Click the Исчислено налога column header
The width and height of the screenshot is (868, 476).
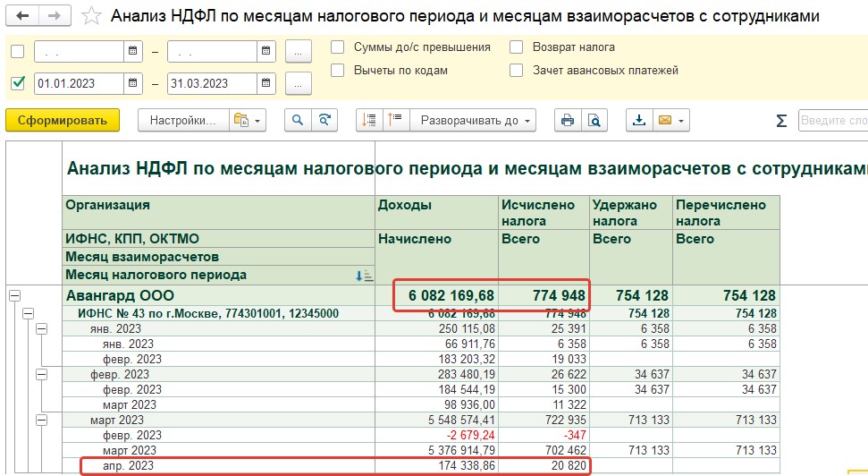(x=544, y=213)
